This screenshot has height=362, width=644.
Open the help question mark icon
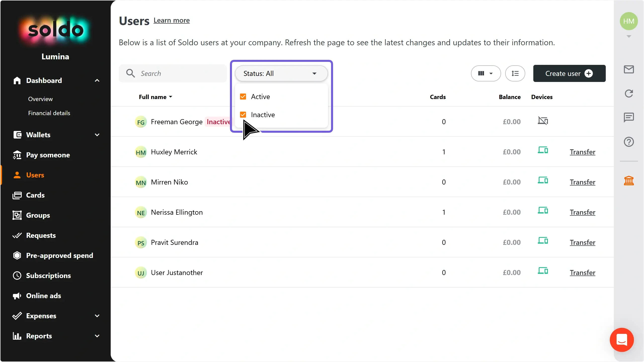[x=629, y=142]
